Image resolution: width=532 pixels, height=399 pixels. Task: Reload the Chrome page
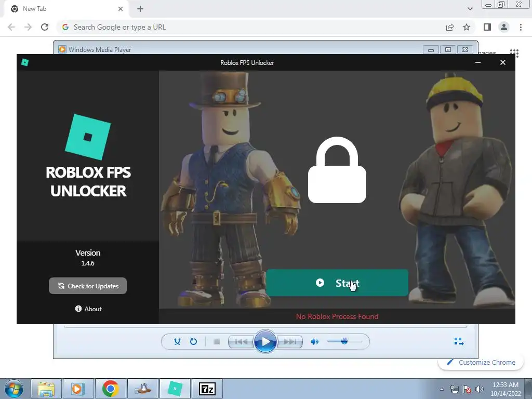(45, 27)
